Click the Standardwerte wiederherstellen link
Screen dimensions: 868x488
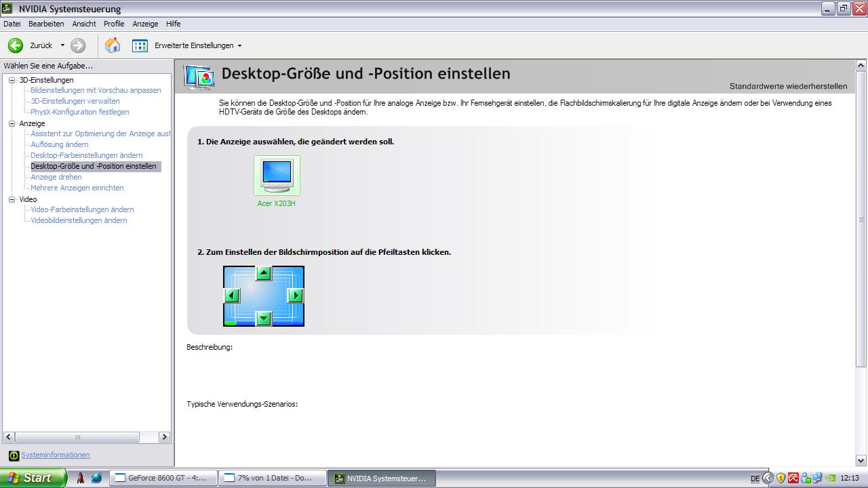(788, 86)
